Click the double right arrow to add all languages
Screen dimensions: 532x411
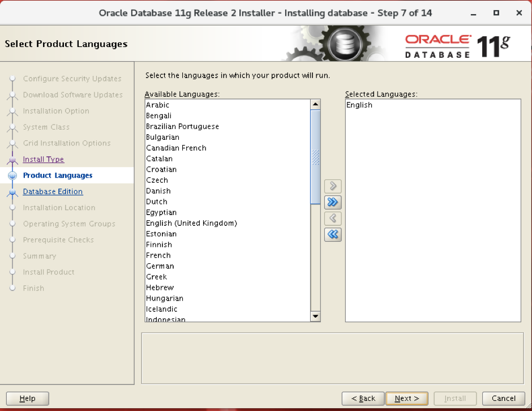[x=333, y=202]
